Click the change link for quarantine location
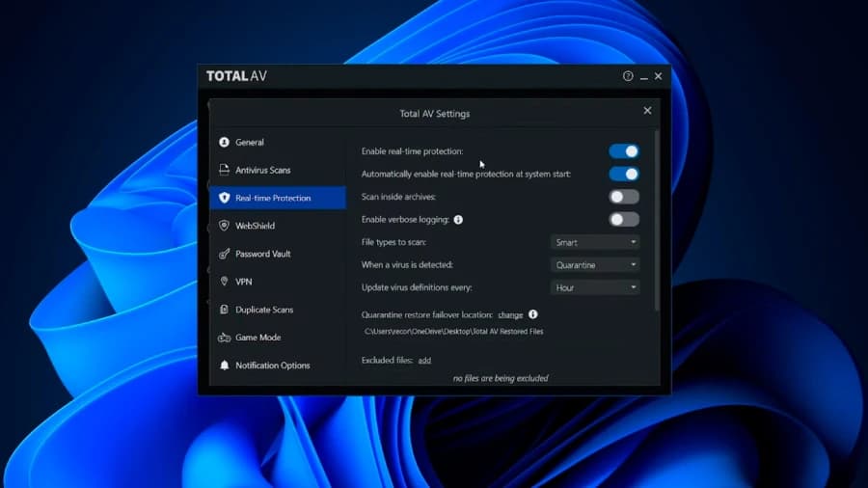 (510, 314)
